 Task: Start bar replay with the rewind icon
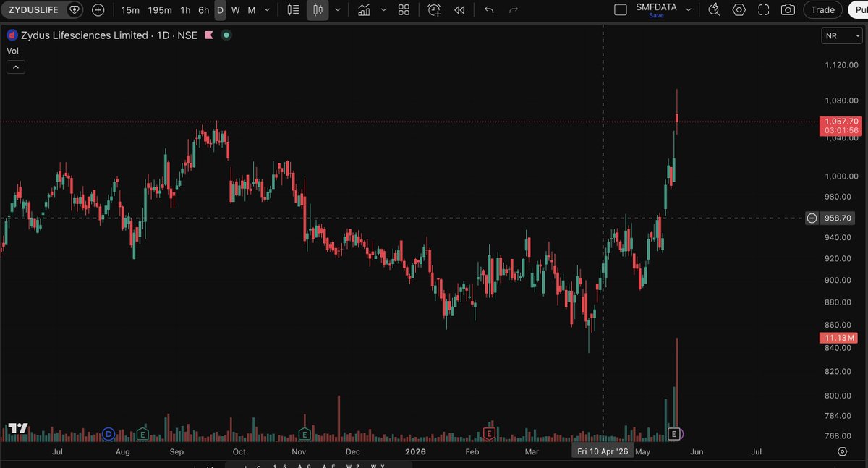pyautogui.click(x=459, y=10)
